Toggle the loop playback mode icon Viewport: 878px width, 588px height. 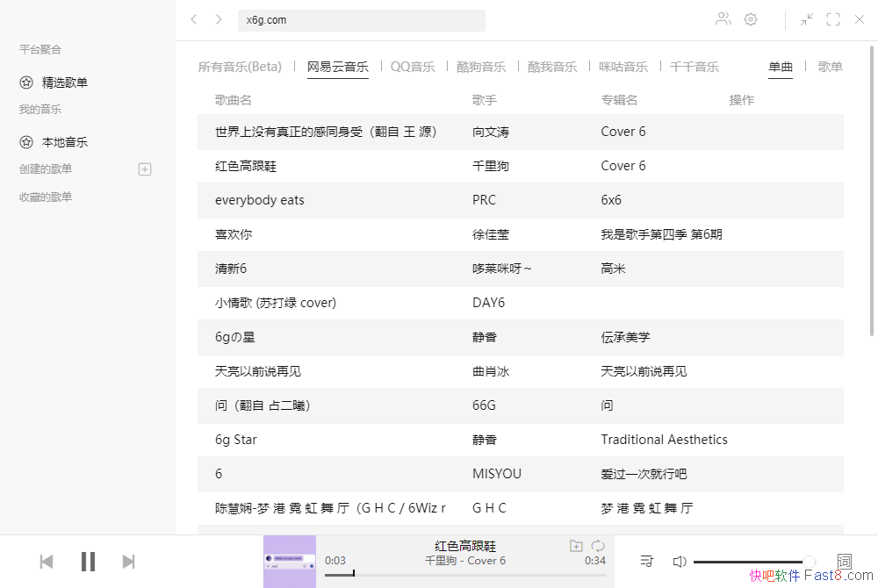[598, 546]
